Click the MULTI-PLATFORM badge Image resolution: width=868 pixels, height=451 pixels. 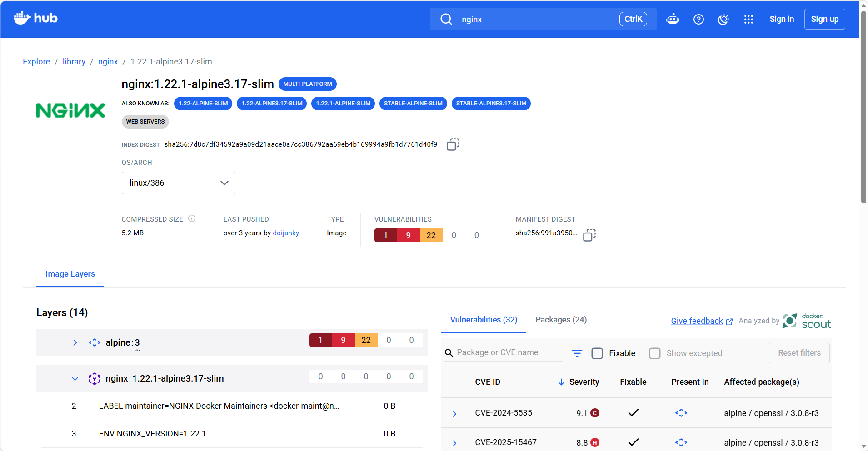coord(308,84)
